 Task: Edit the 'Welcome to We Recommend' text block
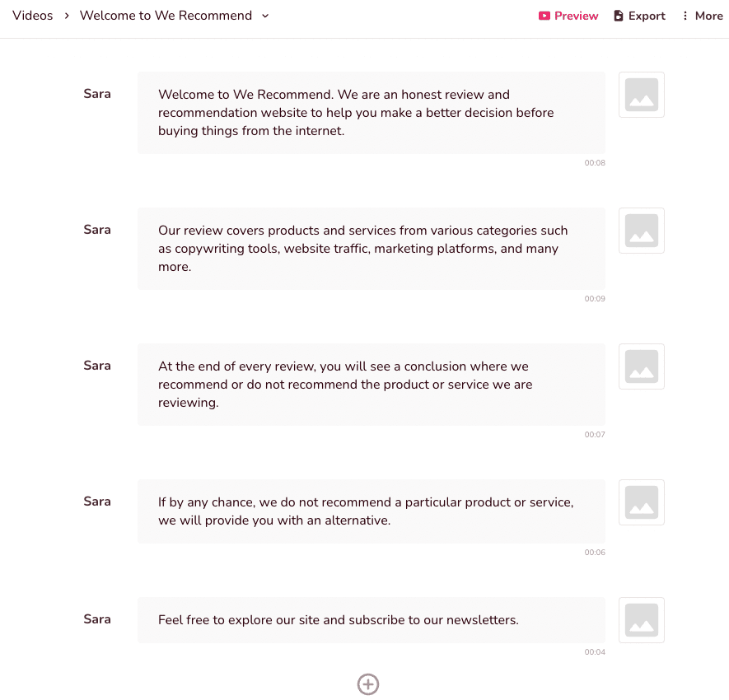click(372, 113)
